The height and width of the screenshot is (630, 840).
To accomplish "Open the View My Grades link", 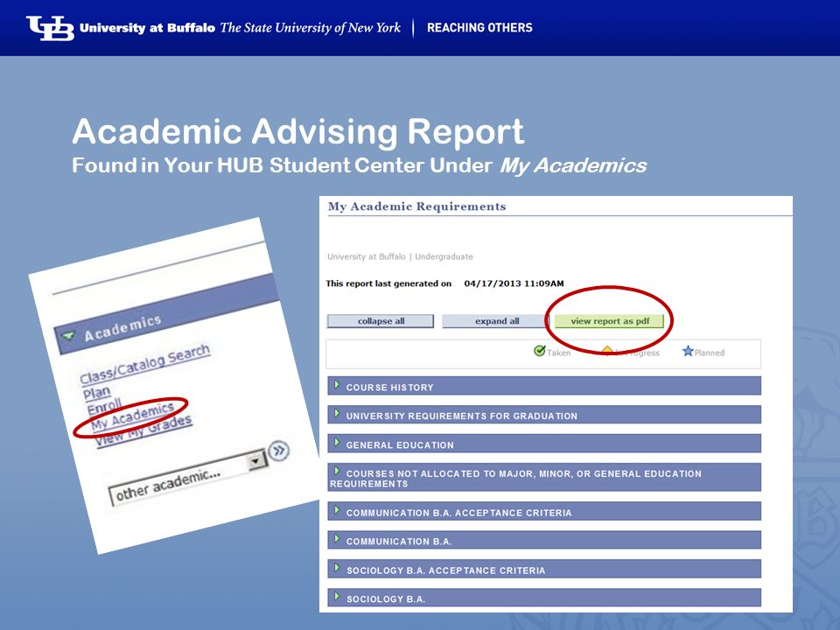I will pyautogui.click(x=143, y=431).
